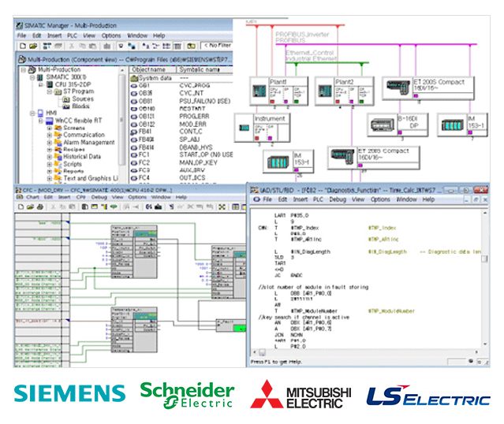The width and height of the screenshot is (504, 424).
Task: Click Print icon in CFC toolbar
Action: pyautogui.click(x=40, y=206)
